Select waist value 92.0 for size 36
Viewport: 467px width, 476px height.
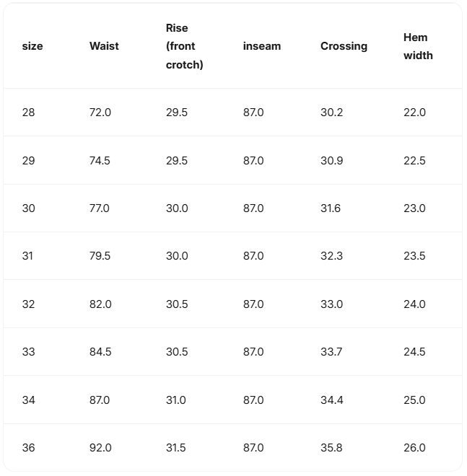tap(100, 448)
